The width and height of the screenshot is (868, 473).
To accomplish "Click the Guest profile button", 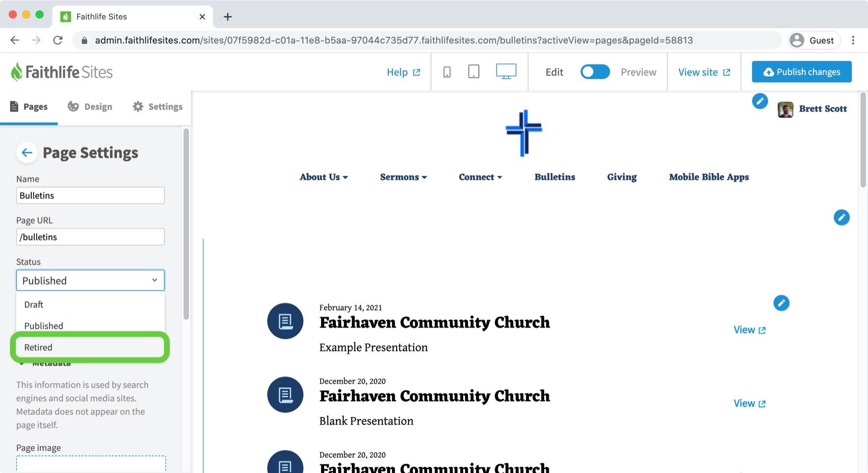I will [x=814, y=40].
